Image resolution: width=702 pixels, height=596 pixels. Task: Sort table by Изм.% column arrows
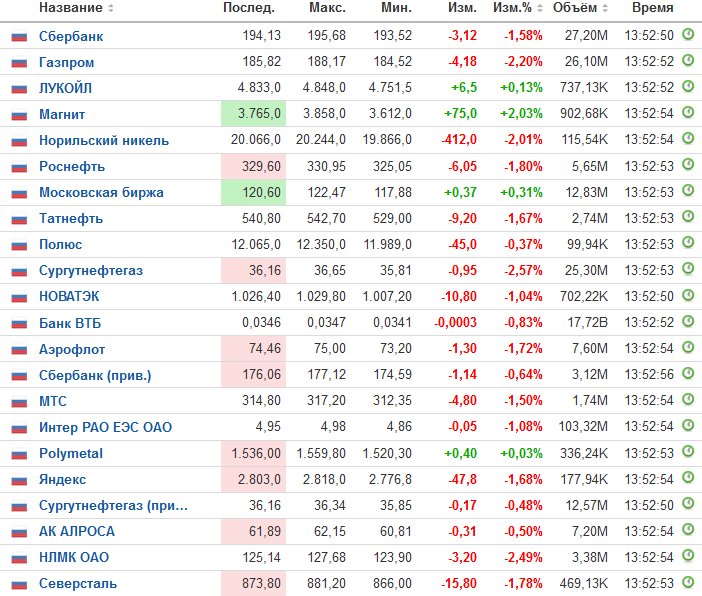point(539,8)
